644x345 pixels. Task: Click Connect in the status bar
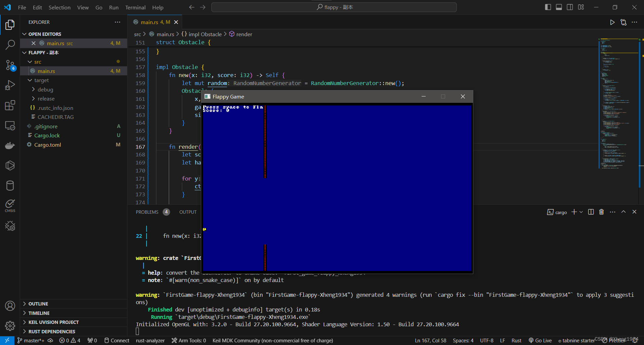point(117,341)
